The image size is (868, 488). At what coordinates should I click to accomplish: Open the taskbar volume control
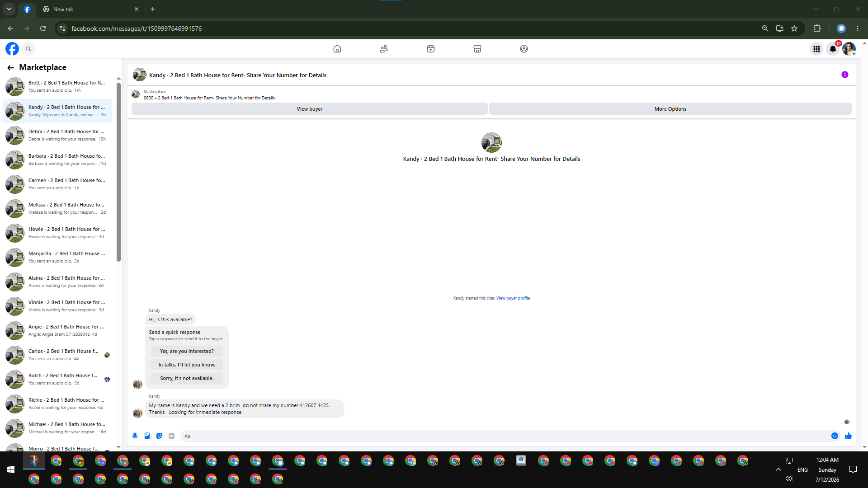pos(789,479)
